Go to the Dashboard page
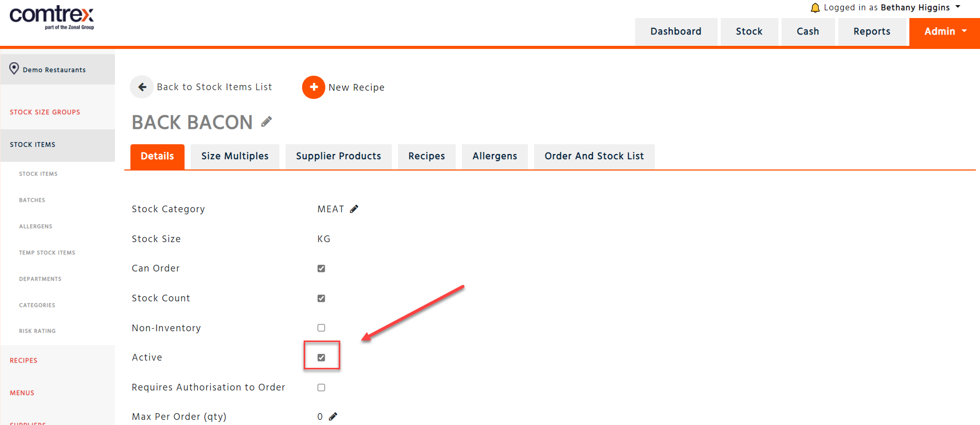Image resolution: width=980 pixels, height=425 pixels. [676, 32]
